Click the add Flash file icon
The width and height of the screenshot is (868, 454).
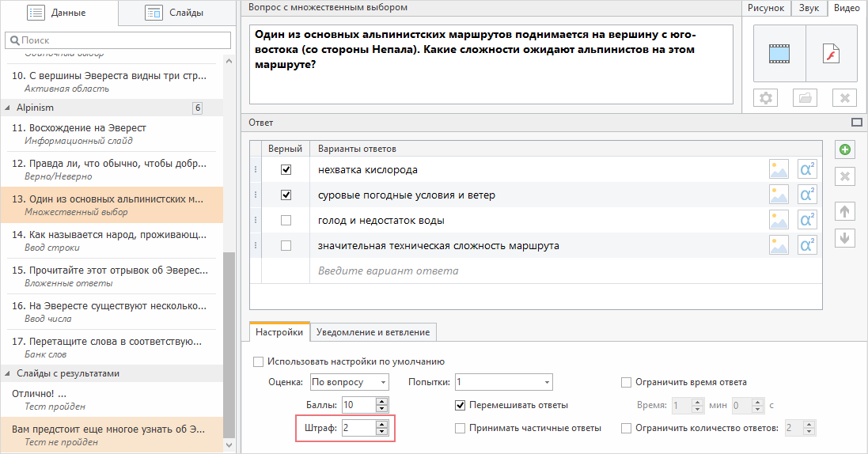click(831, 54)
